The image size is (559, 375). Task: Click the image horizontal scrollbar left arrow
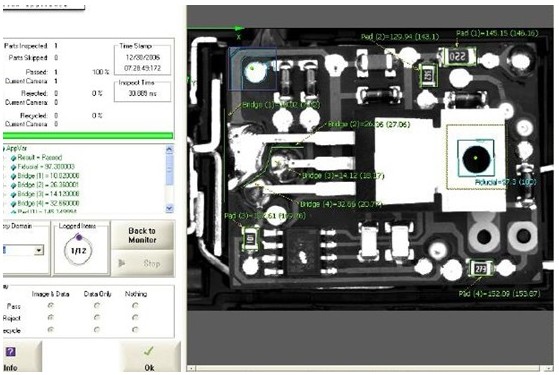[191, 368]
